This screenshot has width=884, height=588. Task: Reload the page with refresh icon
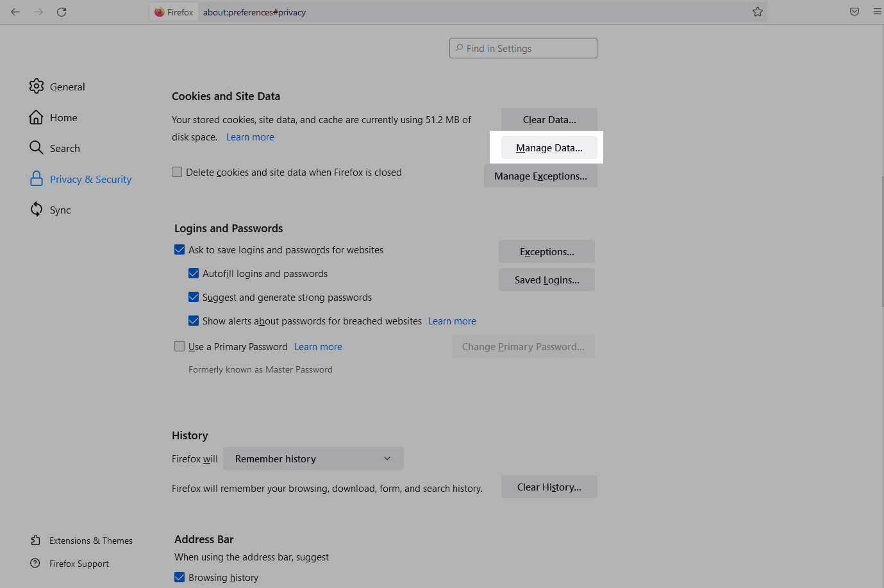pyautogui.click(x=62, y=12)
